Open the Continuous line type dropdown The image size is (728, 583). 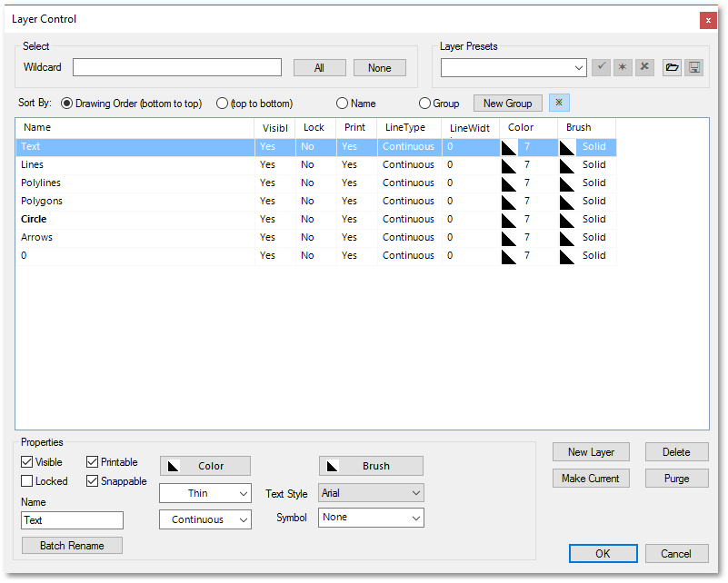205,519
